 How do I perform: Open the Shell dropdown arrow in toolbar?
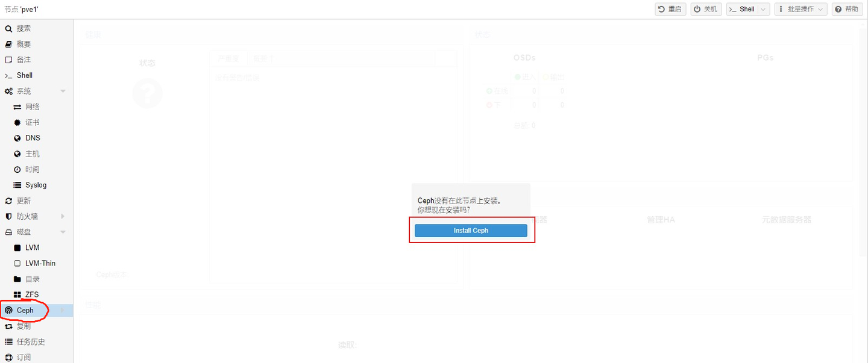(764, 9)
